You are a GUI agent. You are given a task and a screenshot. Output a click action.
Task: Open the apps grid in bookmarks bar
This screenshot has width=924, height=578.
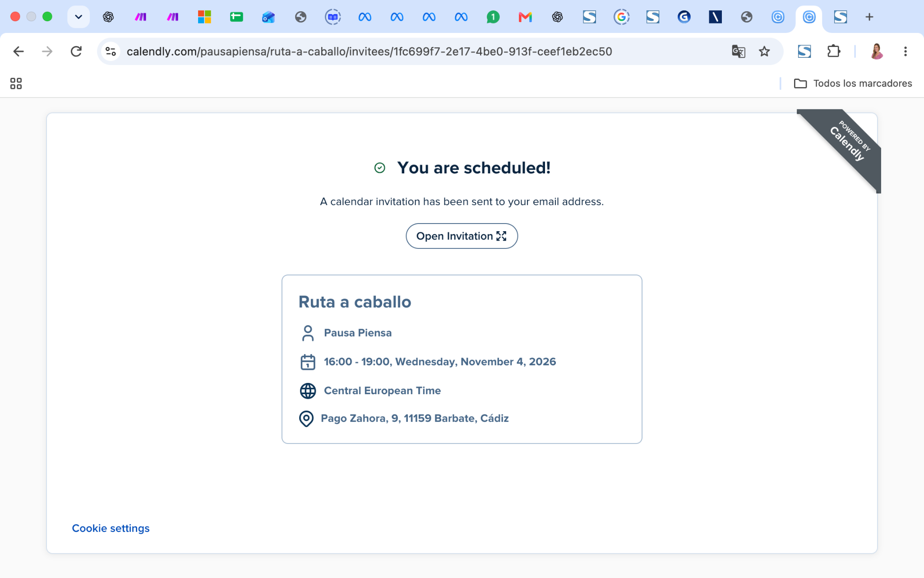pyautogui.click(x=16, y=84)
